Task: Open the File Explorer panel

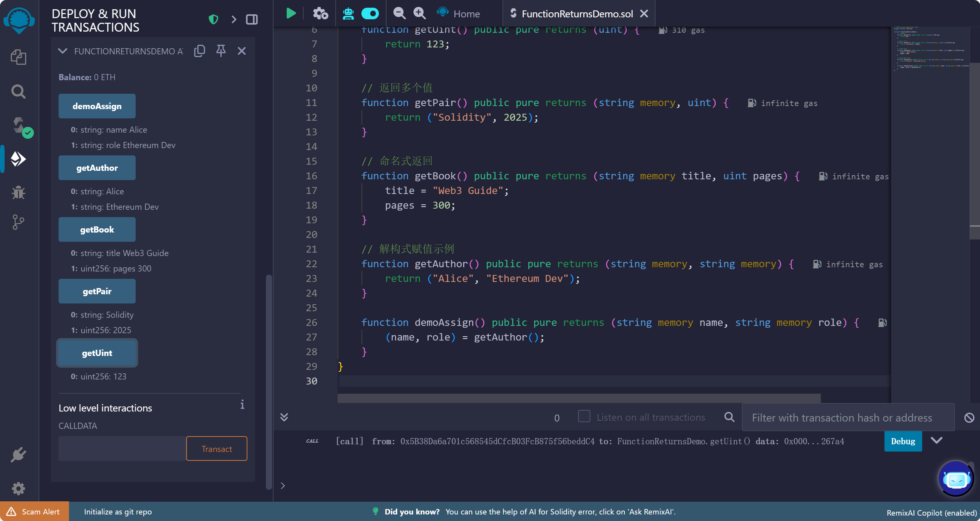Action: coord(18,57)
